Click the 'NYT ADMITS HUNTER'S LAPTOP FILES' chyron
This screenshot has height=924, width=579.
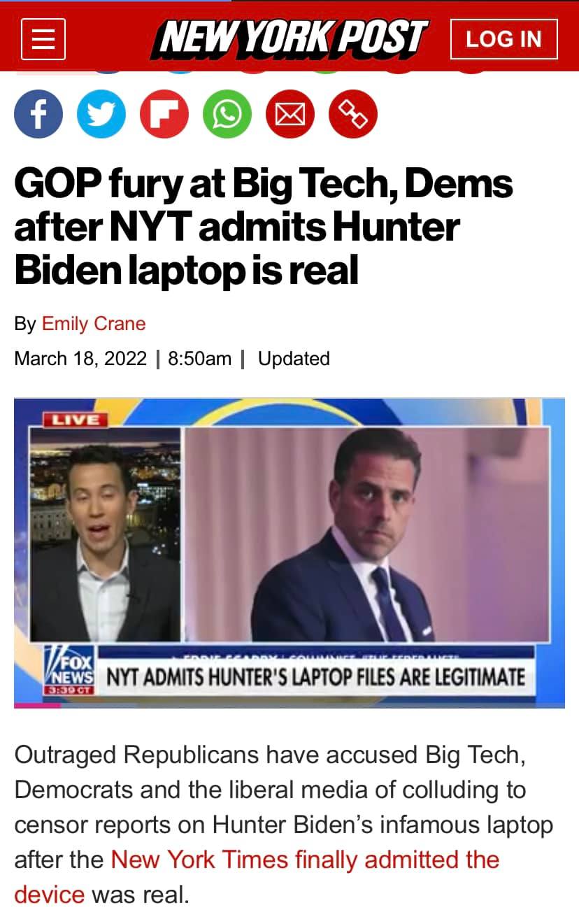[315, 677]
